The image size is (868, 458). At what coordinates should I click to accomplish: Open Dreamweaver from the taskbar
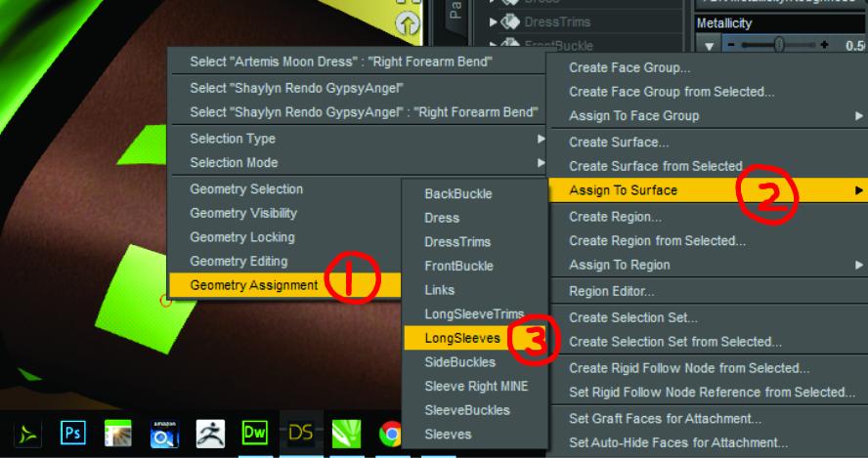tap(255, 433)
